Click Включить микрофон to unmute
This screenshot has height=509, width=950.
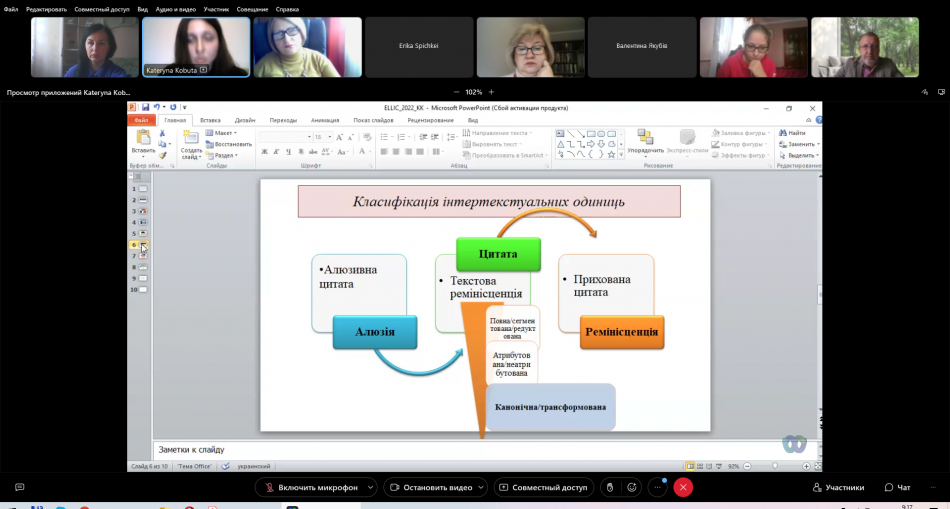point(311,487)
